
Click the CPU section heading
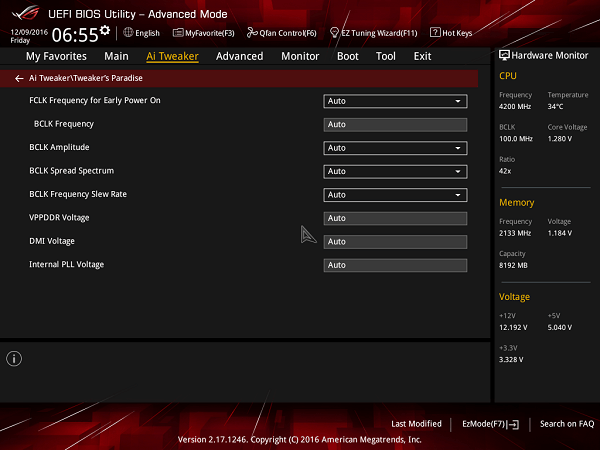[x=508, y=76]
